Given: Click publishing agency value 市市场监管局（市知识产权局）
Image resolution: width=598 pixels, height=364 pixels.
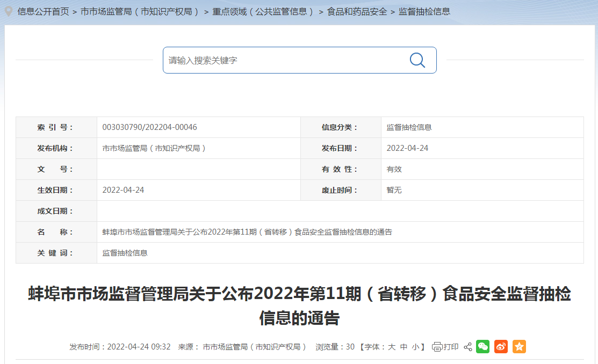Looking at the screenshot, I should 154,148.
